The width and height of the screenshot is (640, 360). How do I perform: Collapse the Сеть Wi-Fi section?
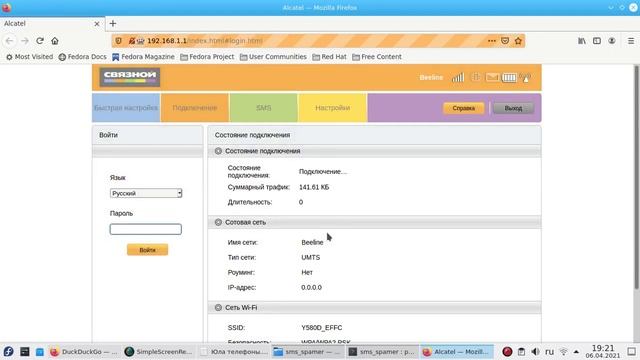click(x=218, y=307)
